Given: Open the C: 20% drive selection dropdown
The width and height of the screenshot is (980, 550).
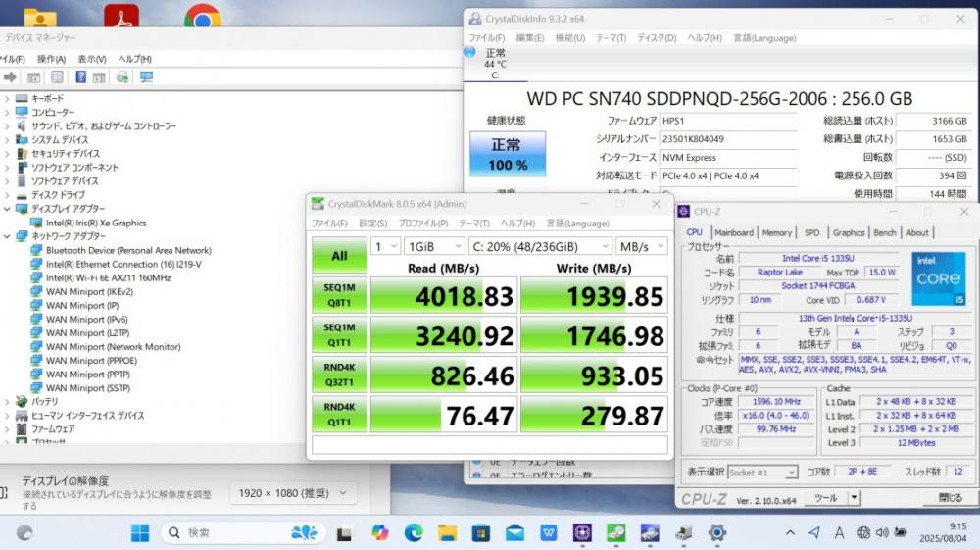Looking at the screenshot, I should tap(540, 246).
